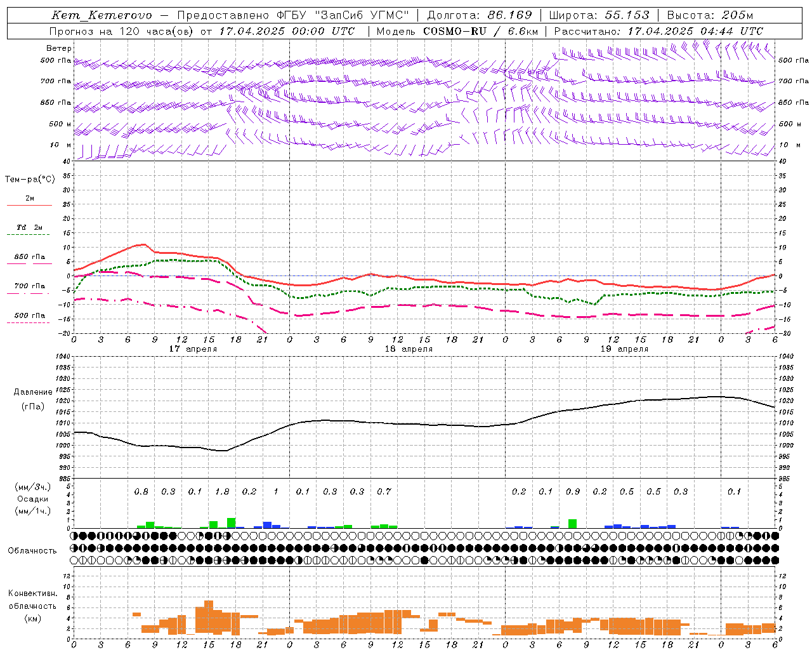
Task: Select the "Td 2м" dew point legend label
Action: point(29,227)
